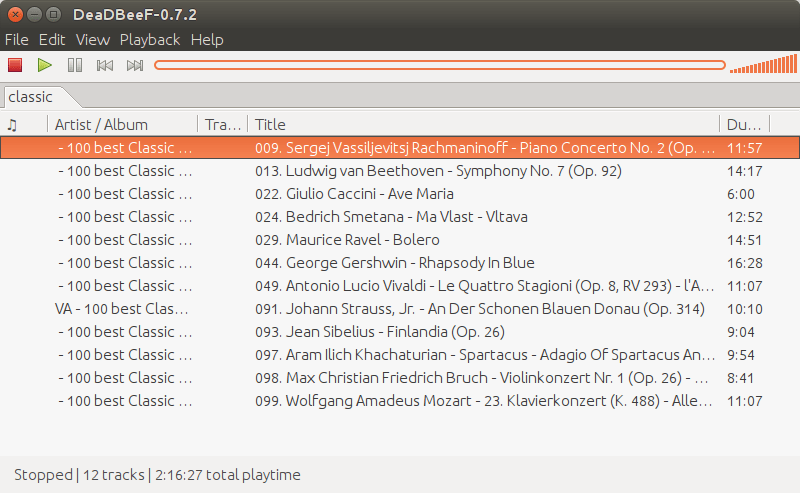Click the 6:00 duration value
The height and width of the screenshot is (493, 800).
(x=740, y=194)
